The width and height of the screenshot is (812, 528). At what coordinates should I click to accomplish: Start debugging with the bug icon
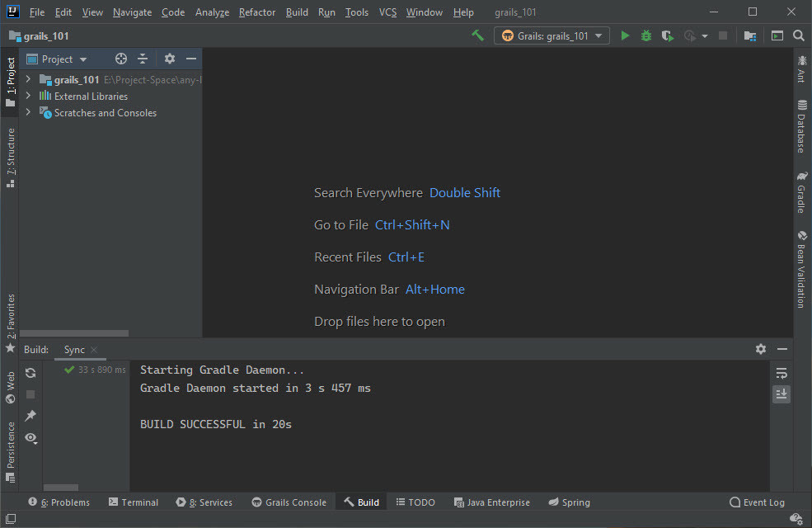(645, 35)
